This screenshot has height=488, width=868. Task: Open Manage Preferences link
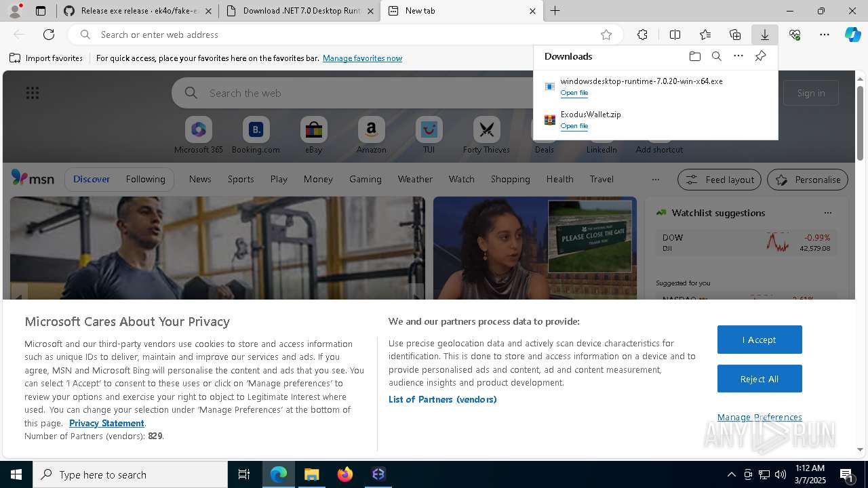pos(759,418)
